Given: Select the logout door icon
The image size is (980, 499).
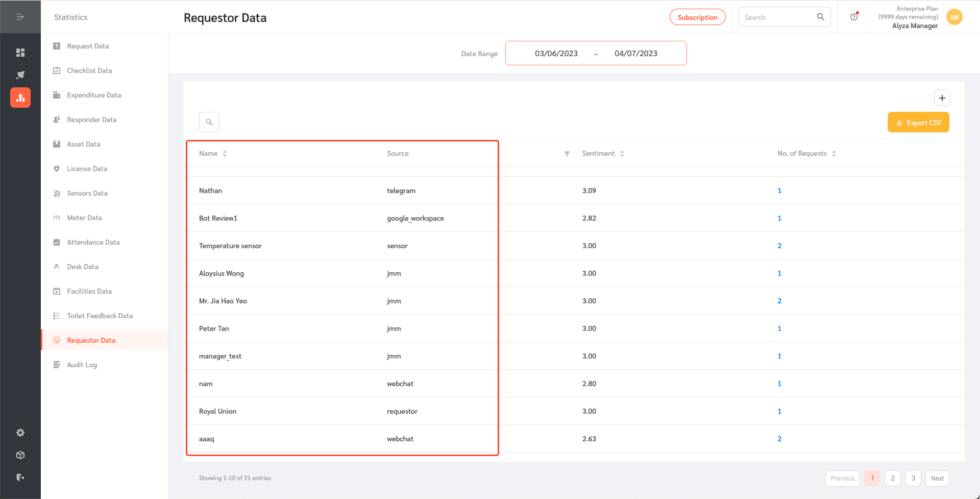Looking at the screenshot, I should [x=20, y=477].
